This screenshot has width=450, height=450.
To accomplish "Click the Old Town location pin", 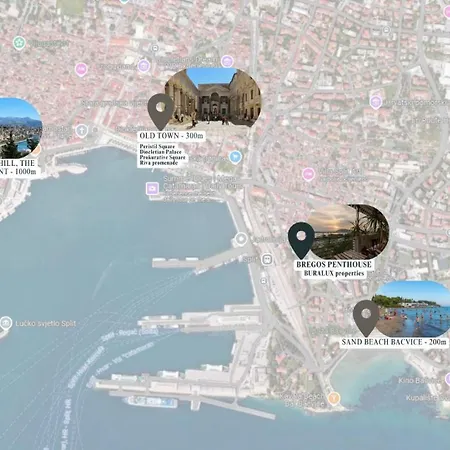I will click(161, 111).
